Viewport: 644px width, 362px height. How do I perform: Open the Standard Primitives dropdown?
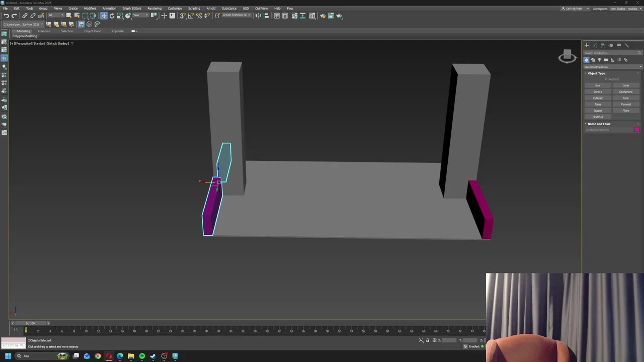tap(613, 67)
